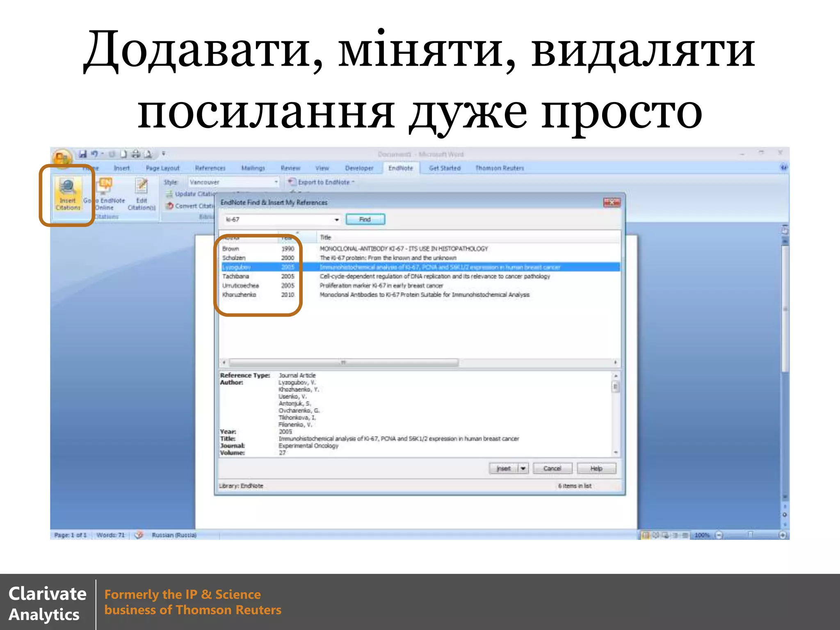Click the dialog Insert button

(504, 468)
